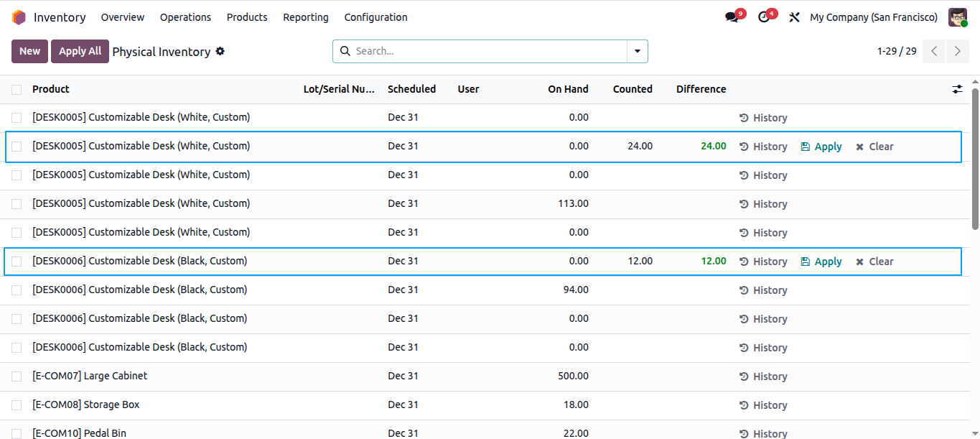
Task: Open activities clock icon with badge
Action: point(764,17)
